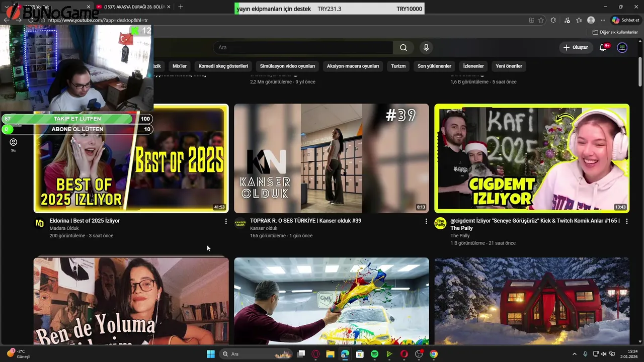The width and height of the screenshot is (644, 362).
Task: Open Microsoft Store from the taskbar
Action: pos(360,354)
